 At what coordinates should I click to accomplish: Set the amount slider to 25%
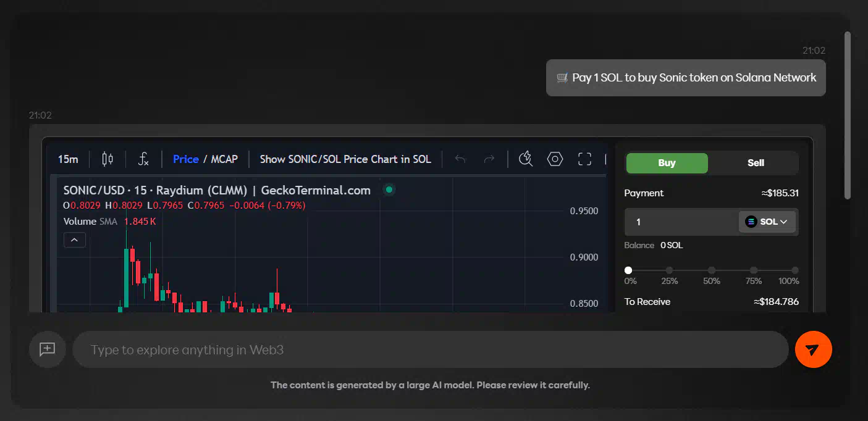pos(670,270)
